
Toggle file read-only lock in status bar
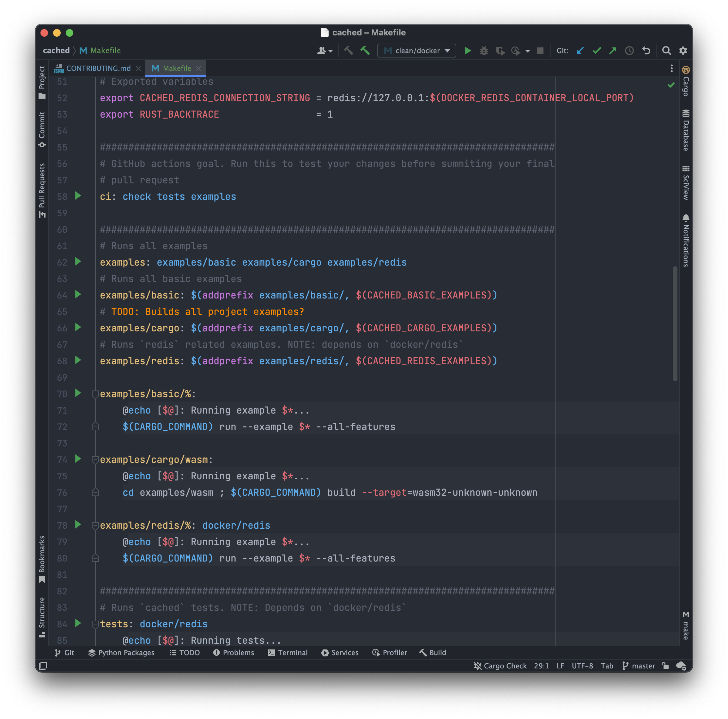click(x=665, y=666)
